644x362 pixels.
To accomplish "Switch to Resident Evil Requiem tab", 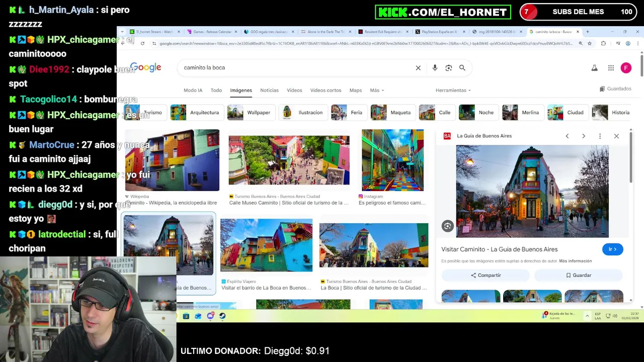I will pyautogui.click(x=383, y=32).
